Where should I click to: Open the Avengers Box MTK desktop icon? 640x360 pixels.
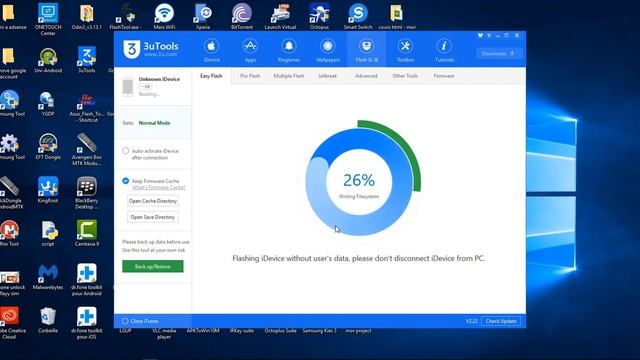87,149
